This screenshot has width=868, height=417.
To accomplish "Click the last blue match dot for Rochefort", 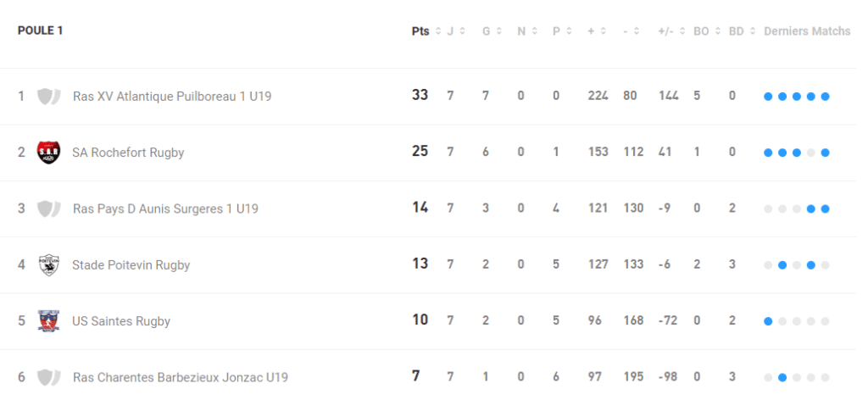I will [825, 153].
